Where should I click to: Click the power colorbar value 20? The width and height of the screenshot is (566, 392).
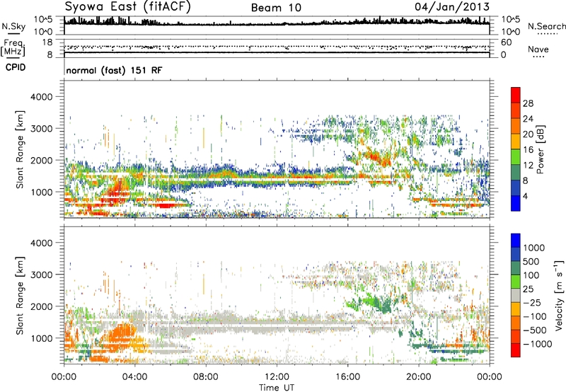coord(528,134)
